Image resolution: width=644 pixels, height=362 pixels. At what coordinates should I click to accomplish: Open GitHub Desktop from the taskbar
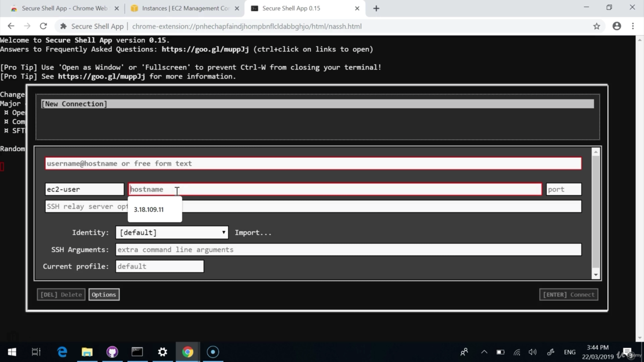[x=112, y=352]
